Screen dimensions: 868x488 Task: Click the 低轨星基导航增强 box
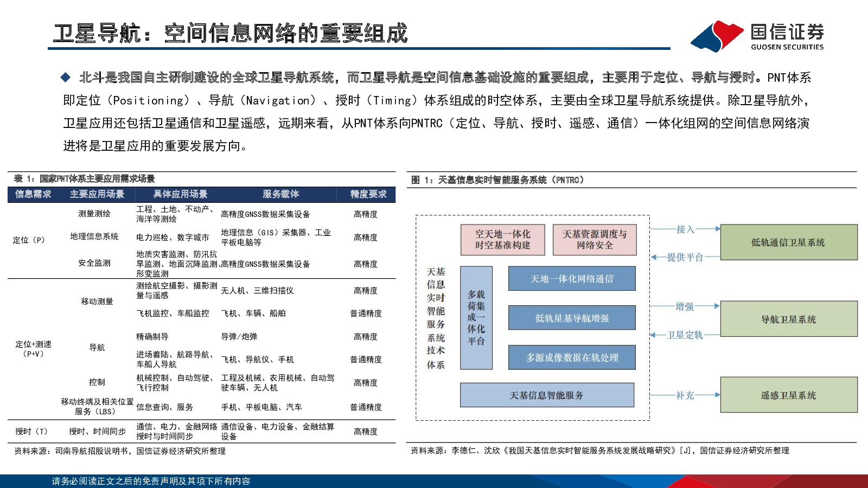[572, 318]
